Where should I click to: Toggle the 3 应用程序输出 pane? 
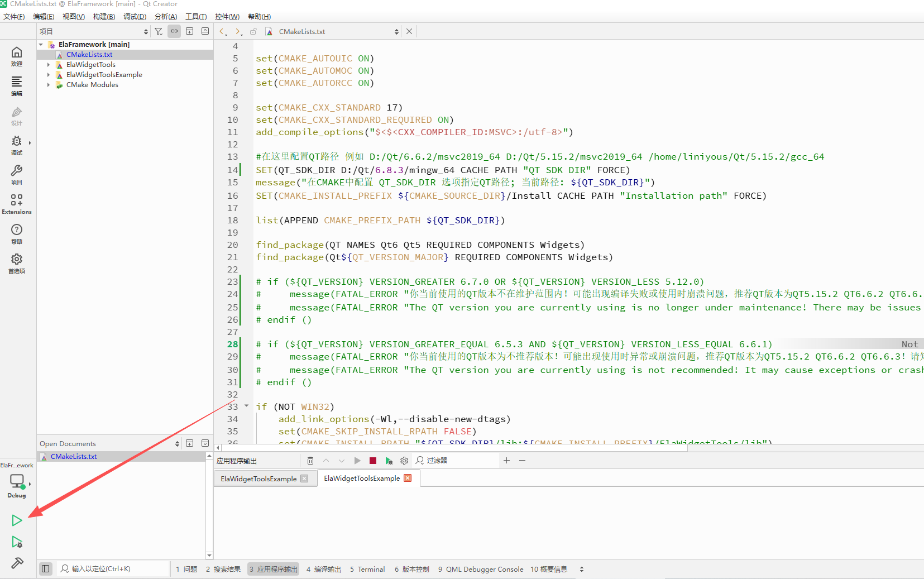click(x=274, y=570)
